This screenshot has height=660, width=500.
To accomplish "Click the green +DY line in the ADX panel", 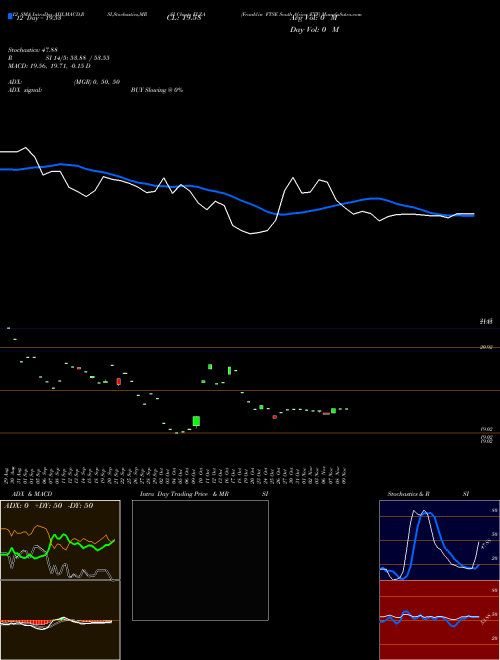I will 58,546.
